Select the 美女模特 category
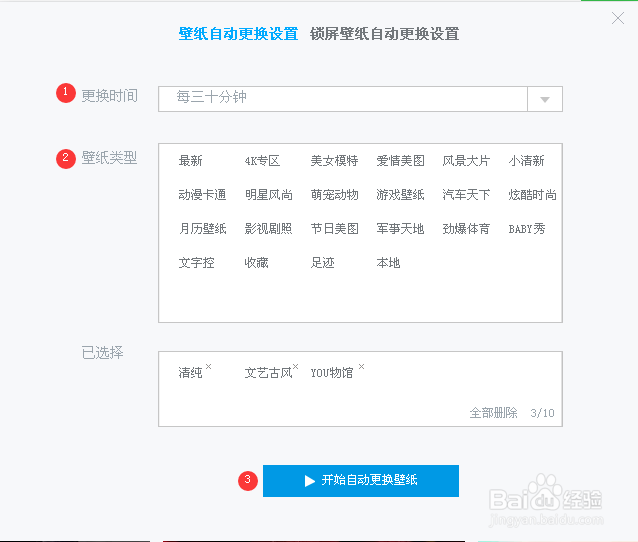This screenshot has height=542, width=638. [334, 161]
